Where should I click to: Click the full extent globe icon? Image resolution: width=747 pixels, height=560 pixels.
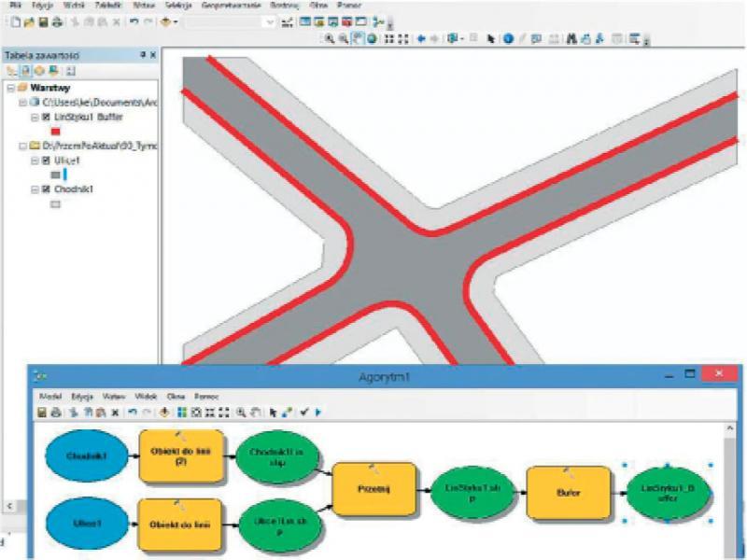pos(372,38)
